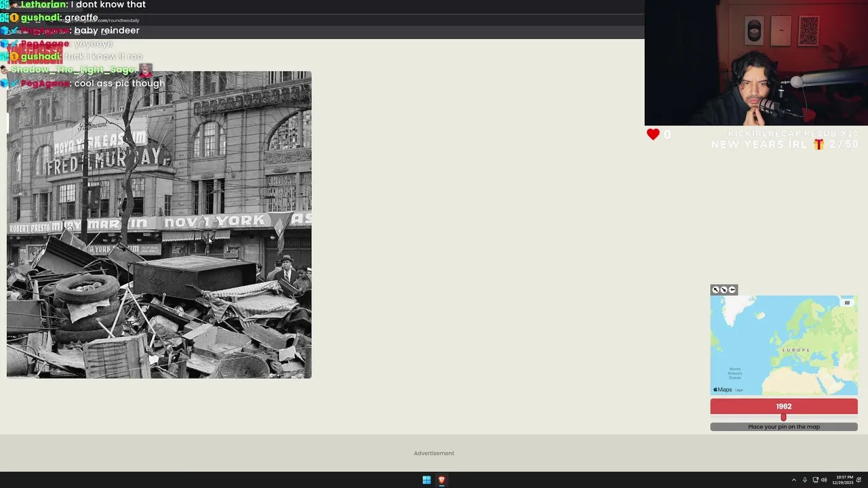Enlarge the black and white street photo
The width and height of the screenshot is (868, 488).
click(x=159, y=224)
